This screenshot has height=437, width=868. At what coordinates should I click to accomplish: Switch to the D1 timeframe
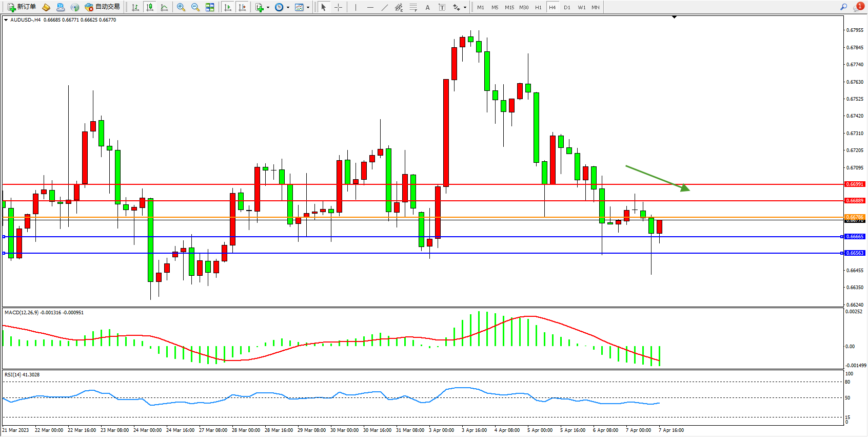click(x=567, y=7)
